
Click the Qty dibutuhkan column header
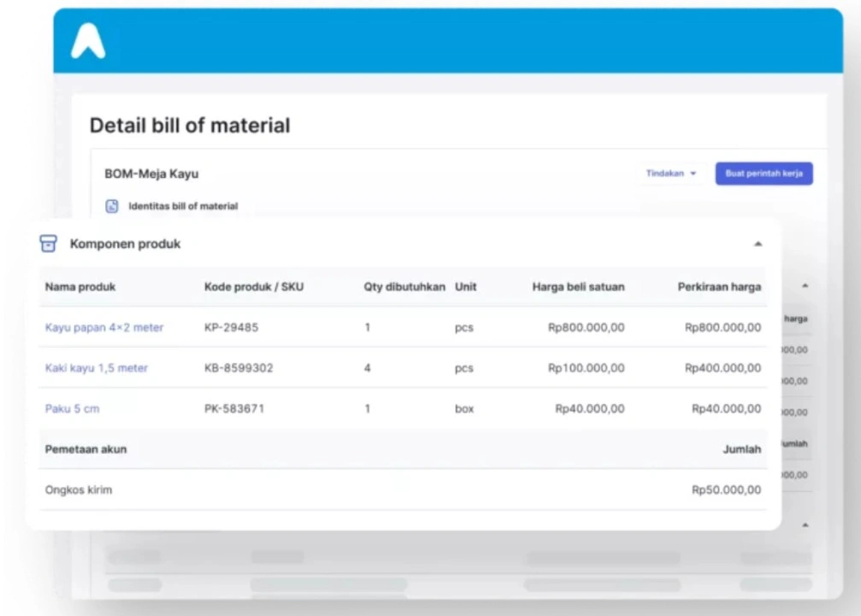[x=404, y=287]
